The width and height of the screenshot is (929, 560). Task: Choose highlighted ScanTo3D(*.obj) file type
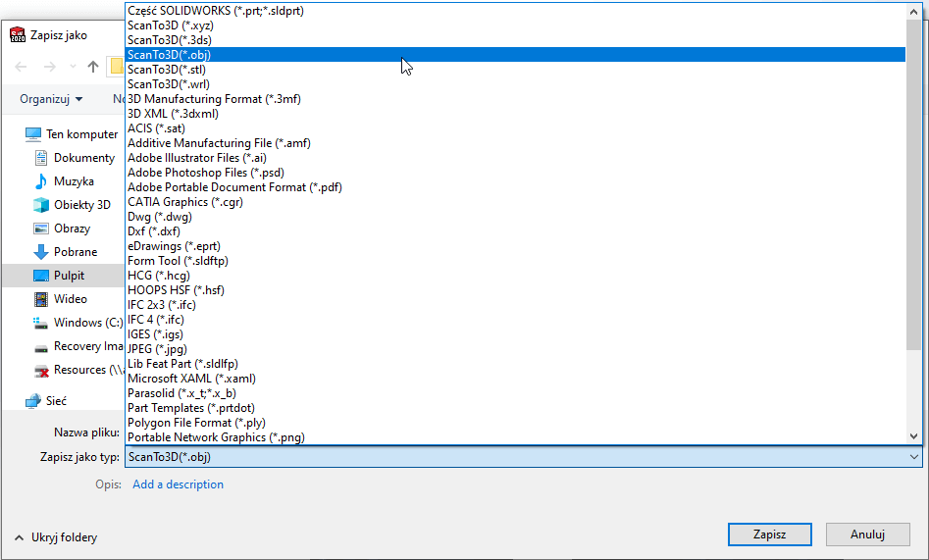[x=515, y=55]
